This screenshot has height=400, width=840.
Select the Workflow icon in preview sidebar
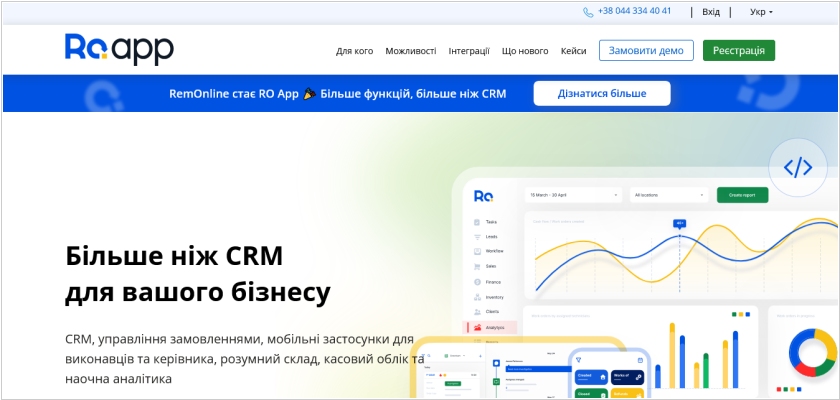(x=477, y=251)
